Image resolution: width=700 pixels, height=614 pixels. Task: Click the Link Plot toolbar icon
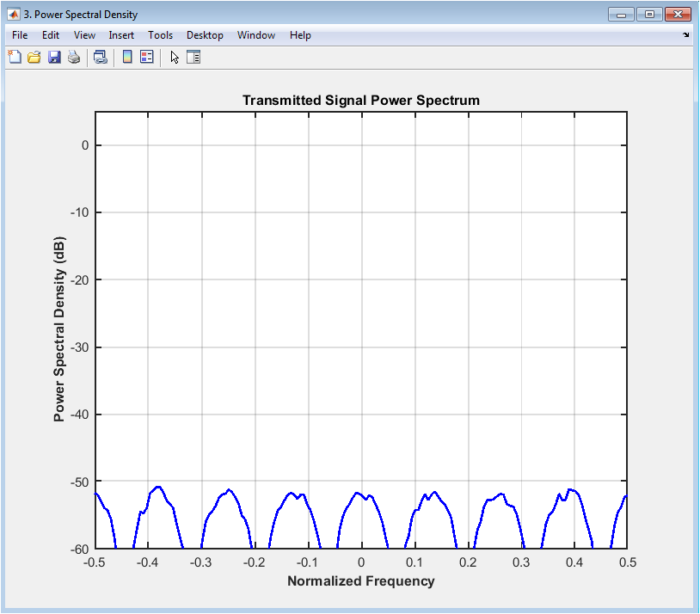click(x=101, y=58)
